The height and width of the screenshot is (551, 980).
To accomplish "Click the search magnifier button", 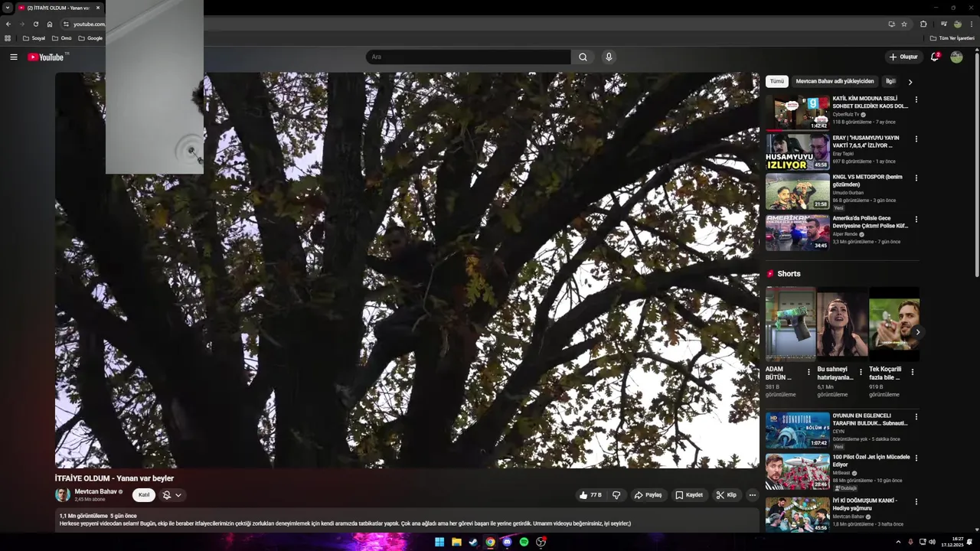I will pyautogui.click(x=583, y=57).
